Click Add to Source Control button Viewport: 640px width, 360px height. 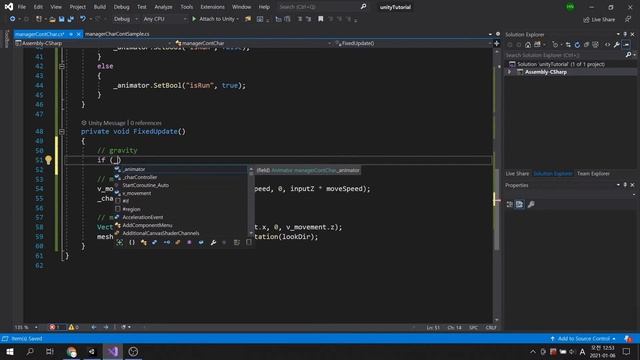583,339
